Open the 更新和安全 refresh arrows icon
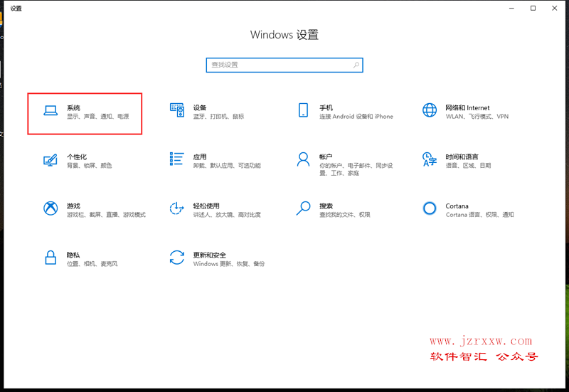 [176, 258]
